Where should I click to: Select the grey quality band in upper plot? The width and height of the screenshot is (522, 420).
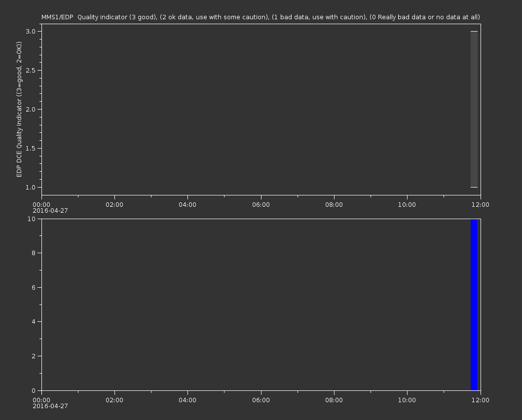coord(474,109)
